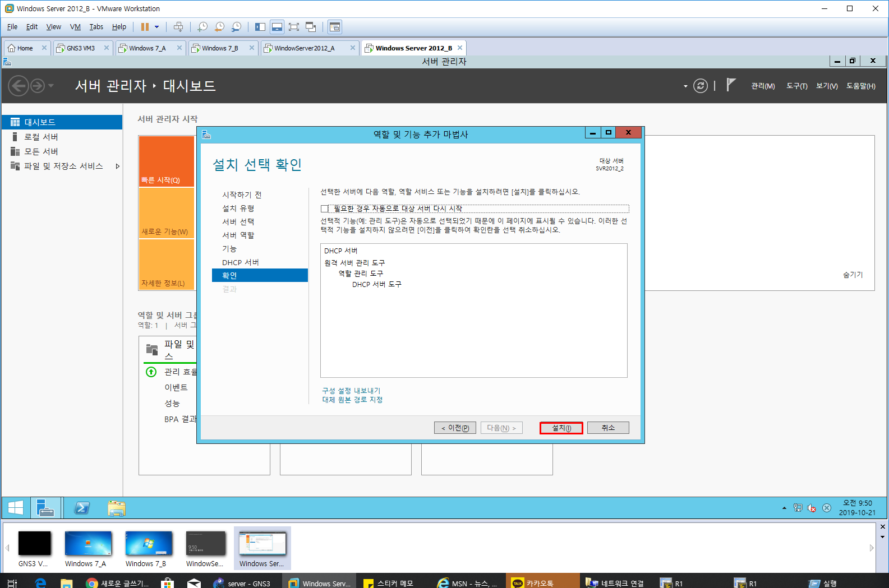
Task: Click the Server Manager refresh icon
Action: [701, 86]
